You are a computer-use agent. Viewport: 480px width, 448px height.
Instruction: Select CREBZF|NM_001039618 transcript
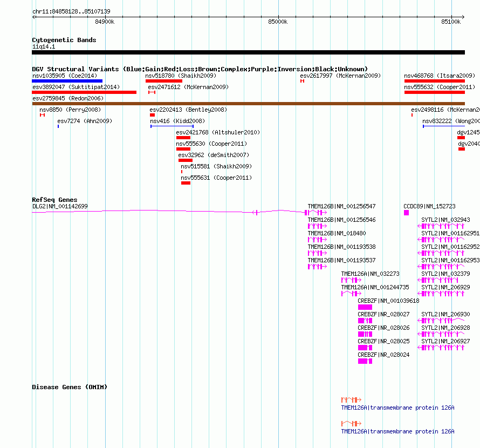point(365,307)
